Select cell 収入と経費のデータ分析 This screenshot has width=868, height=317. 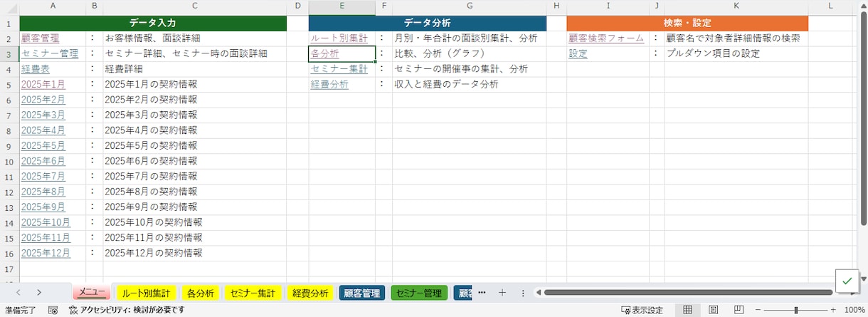click(x=470, y=84)
